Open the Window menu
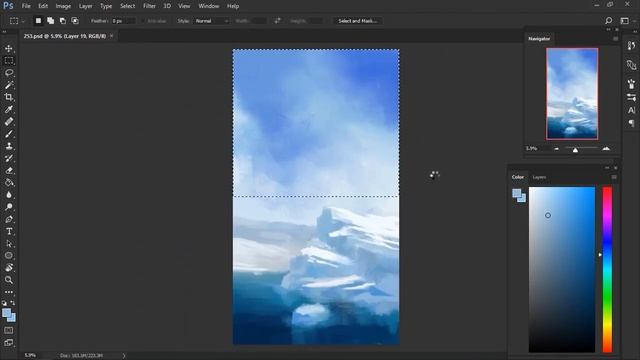The height and width of the screenshot is (360, 640). (209, 6)
